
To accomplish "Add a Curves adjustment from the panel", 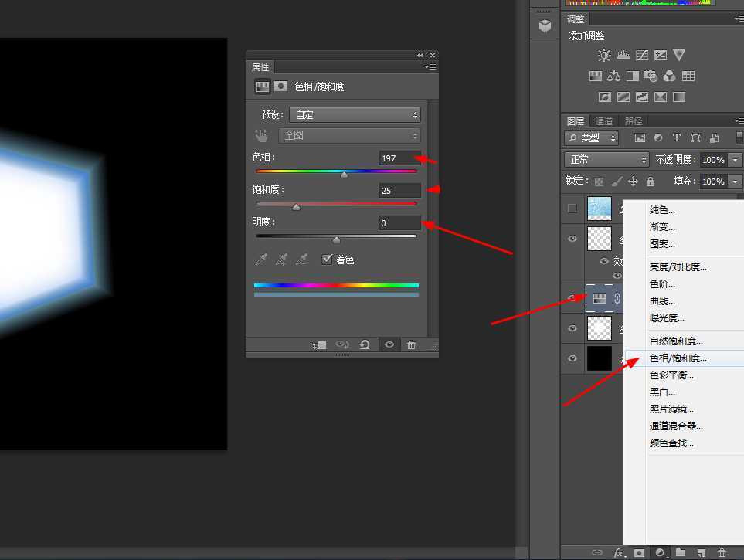I will coord(642,55).
